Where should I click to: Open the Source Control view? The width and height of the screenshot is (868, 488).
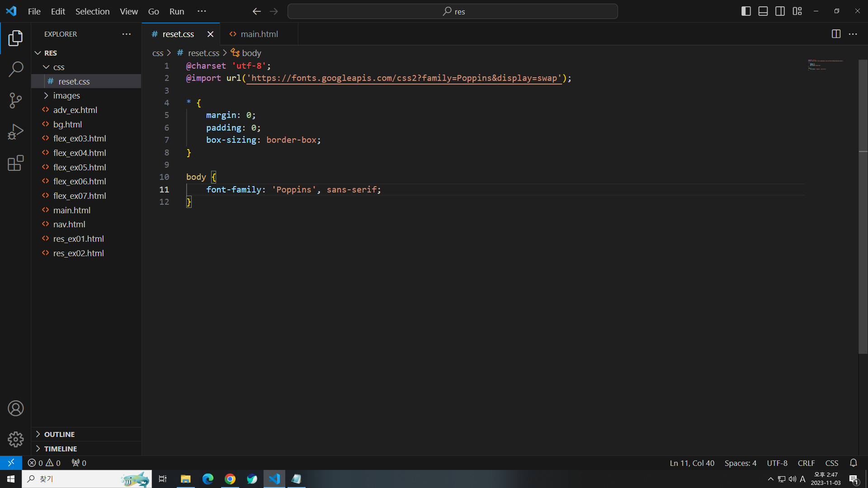(16, 100)
